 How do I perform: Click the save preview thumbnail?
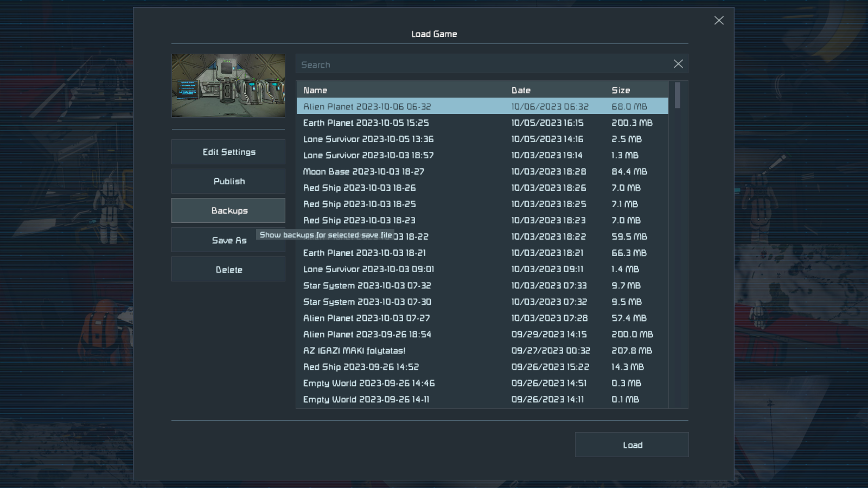tap(228, 86)
